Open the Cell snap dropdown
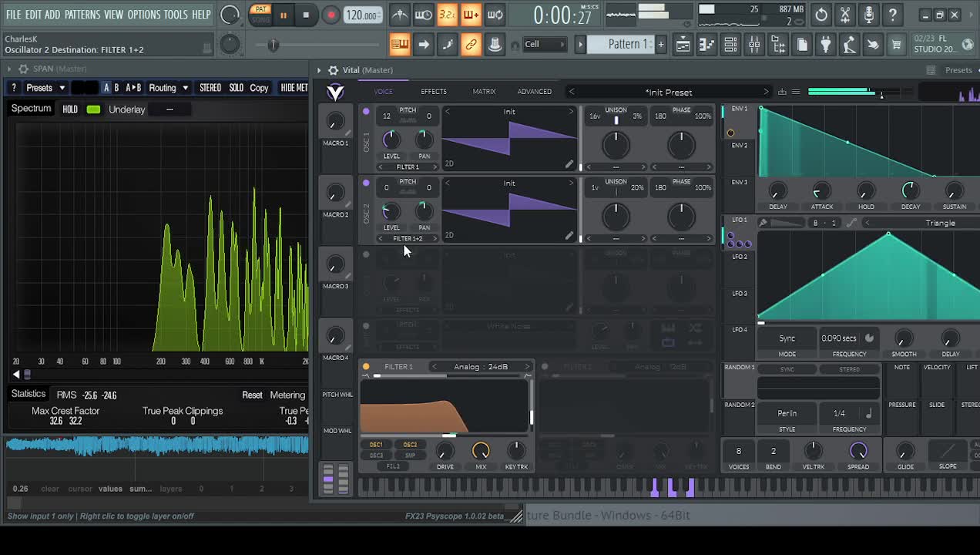This screenshot has width=980, height=555. 544,44
